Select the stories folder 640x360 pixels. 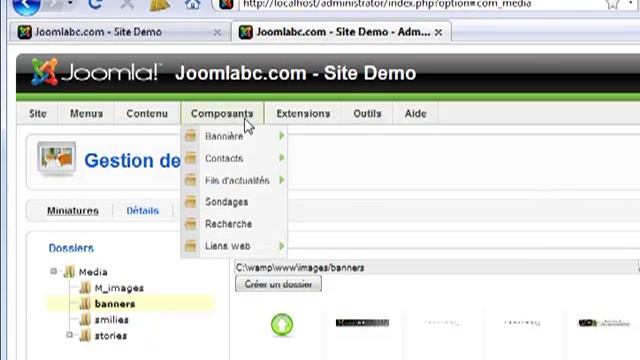pyautogui.click(x=111, y=336)
